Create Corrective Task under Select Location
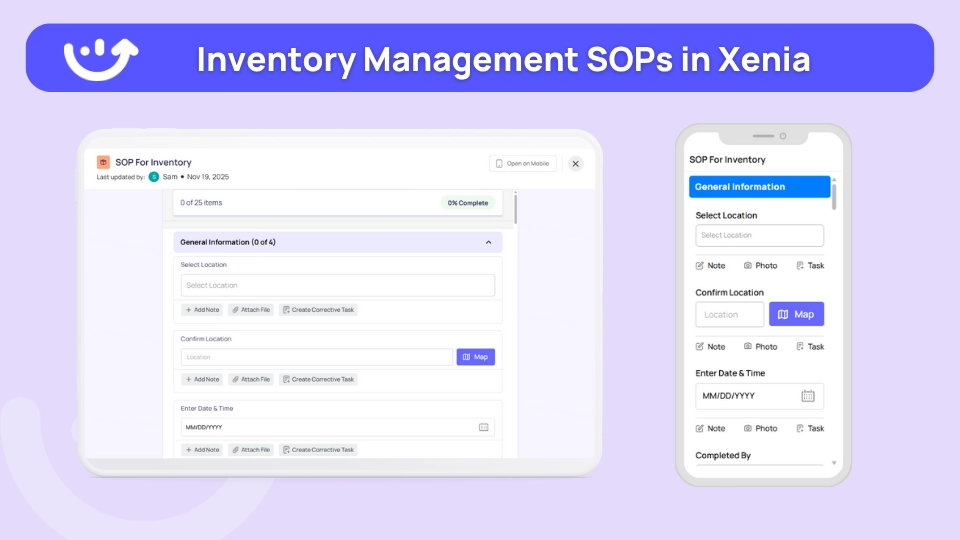The height and width of the screenshot is (540, 960). [x=318, y=310]
